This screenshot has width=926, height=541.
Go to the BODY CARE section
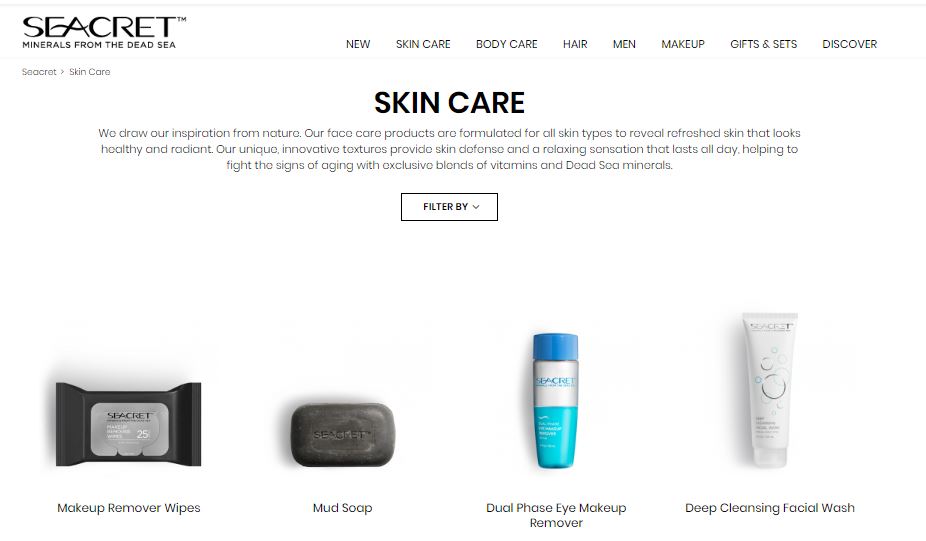pos(507,44)
